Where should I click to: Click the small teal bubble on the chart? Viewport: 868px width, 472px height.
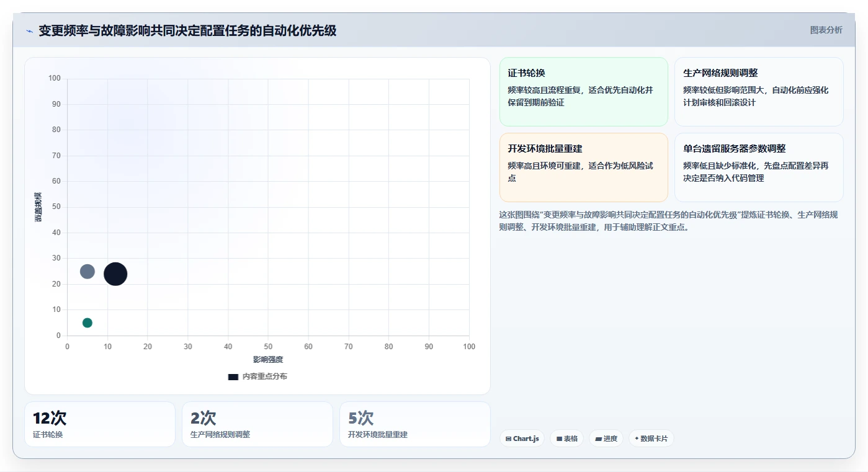tap(87, 323)
